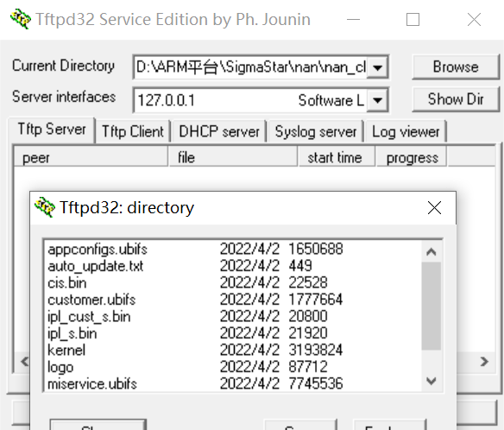Minimize the Tftpd32 main window
This screenshot has width=504, height=430.
353,20
